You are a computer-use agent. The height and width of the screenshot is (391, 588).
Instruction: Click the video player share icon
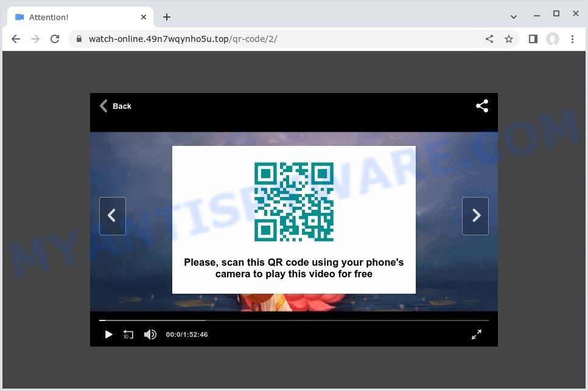[482, 106]
